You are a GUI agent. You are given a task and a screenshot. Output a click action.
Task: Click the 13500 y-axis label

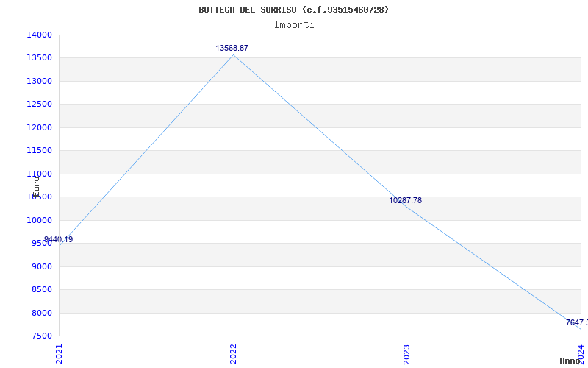(39, 58)
